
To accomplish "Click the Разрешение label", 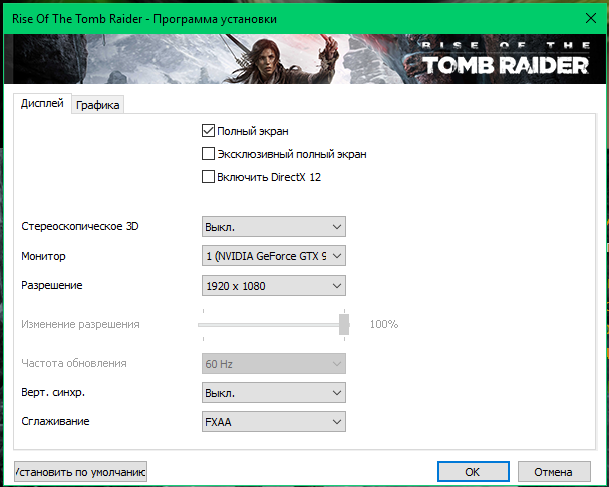I will 52,285.
